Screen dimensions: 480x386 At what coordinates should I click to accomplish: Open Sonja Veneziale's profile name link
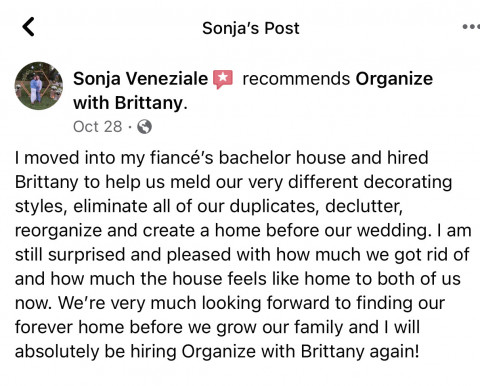(x=140, y=79)
